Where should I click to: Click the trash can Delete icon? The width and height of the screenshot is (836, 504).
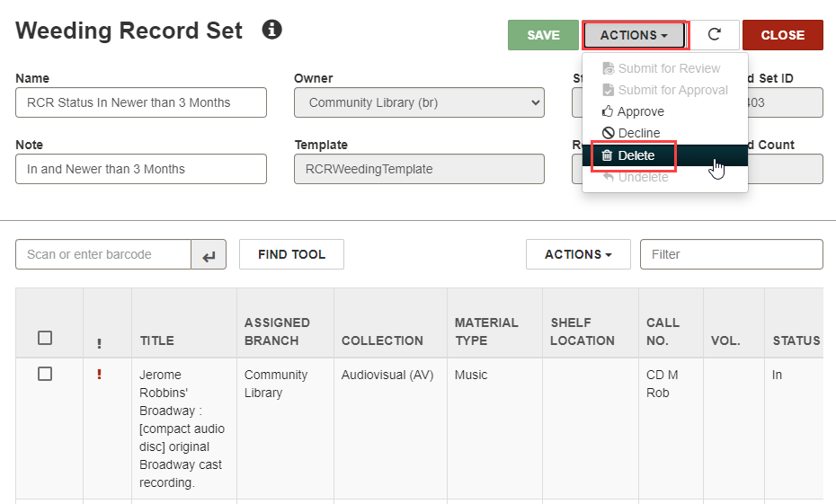point(607,155)
